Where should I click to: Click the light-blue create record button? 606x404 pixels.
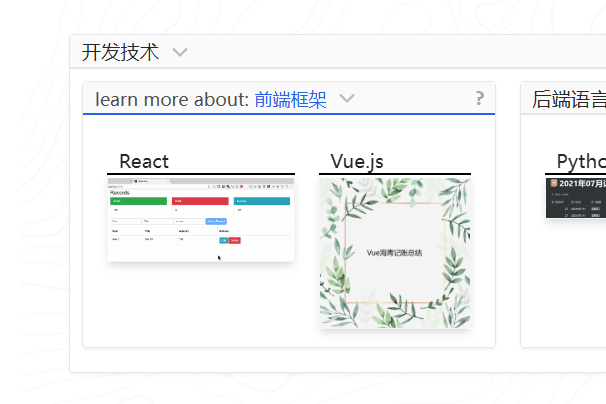pyautogui.click(x=216, y=221)
